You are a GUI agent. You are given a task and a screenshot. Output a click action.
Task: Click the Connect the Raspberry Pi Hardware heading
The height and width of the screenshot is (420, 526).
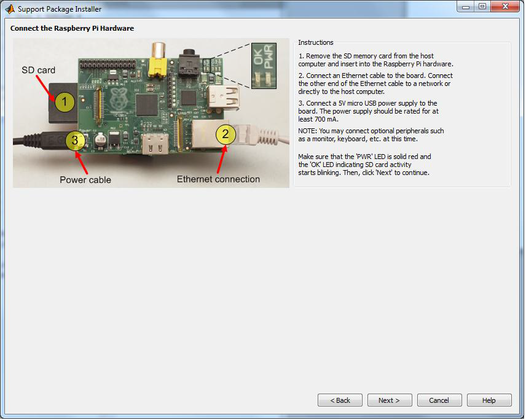[72, 28]
